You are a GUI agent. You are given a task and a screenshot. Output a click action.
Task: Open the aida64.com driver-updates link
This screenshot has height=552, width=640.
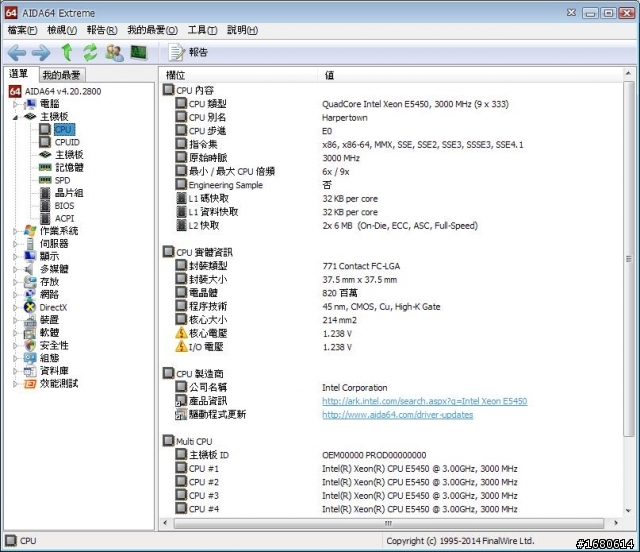pyautogui.click(x=398, y=414)
